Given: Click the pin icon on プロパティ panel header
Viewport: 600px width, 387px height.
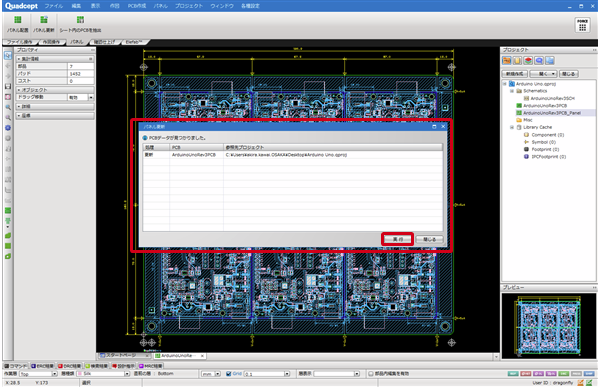Looking at the screenshot, I should 92,50.
